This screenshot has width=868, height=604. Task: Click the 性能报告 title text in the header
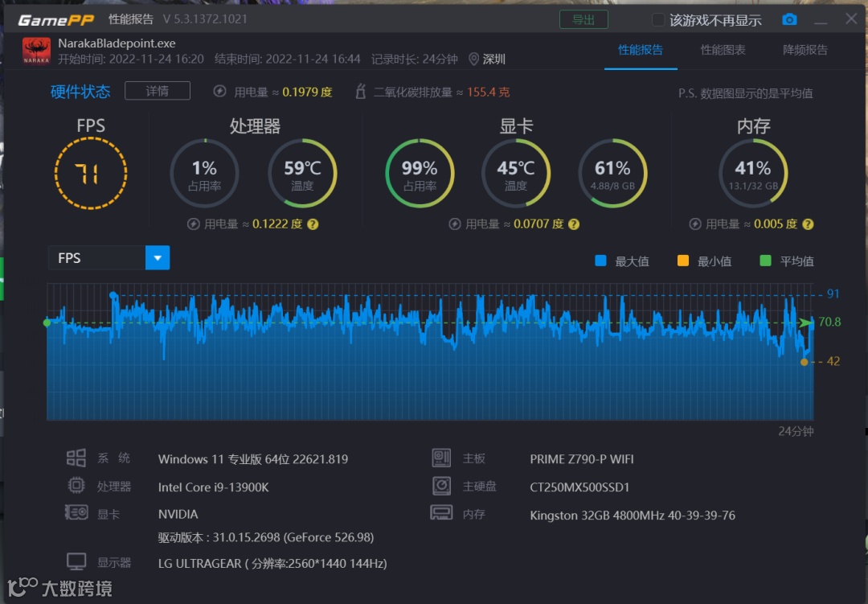131,19
